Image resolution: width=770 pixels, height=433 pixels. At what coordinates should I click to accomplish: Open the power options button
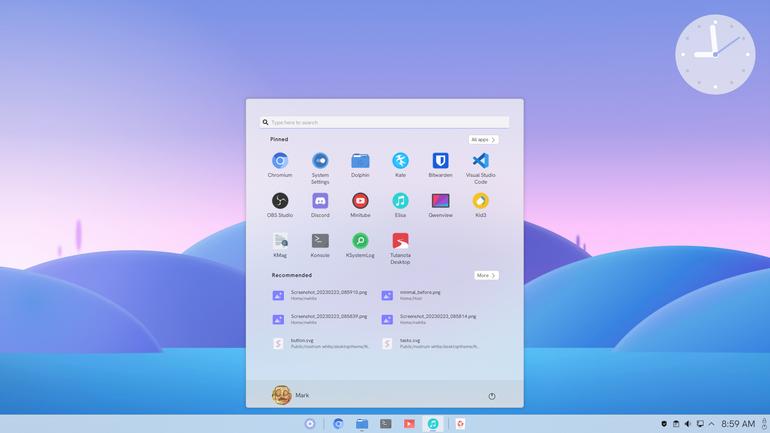pos(492,396)
